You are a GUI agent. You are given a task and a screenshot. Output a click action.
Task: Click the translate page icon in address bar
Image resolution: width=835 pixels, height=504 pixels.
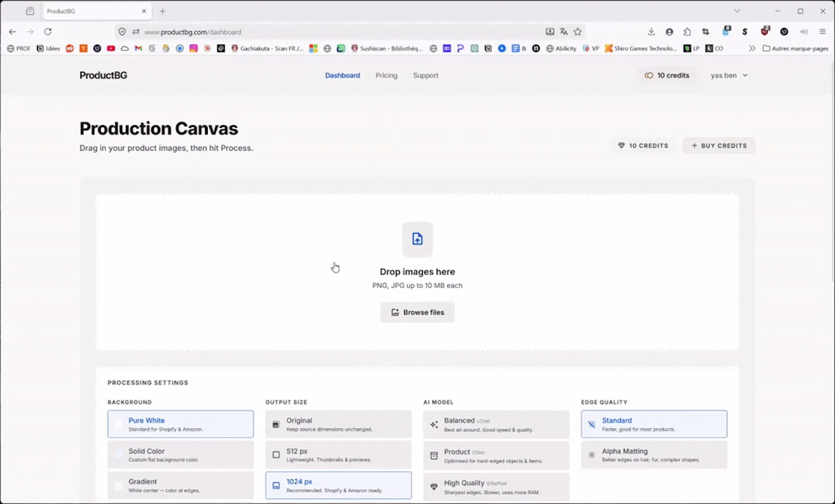point(564,32)
